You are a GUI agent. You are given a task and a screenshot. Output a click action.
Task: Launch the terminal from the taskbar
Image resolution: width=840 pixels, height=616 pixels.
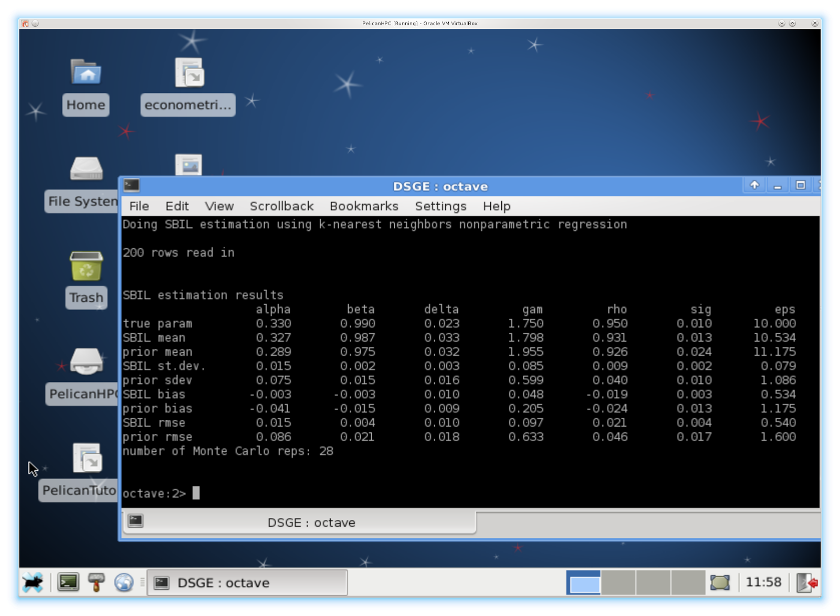pyautogui.click(x=68, y=582)
